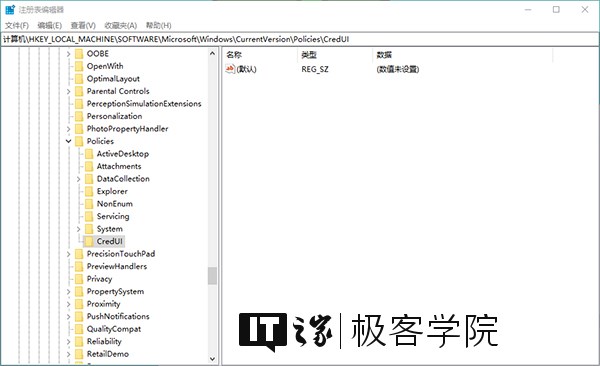Select the Explorer folder icon under Policies
Viewport: 600px width, 366px height.
tap(89, 191)
